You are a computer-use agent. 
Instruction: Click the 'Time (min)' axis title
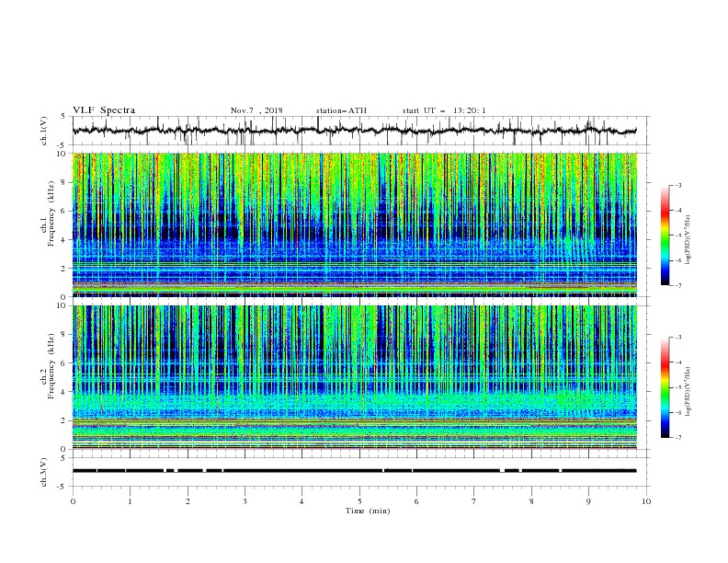click(x=368, y=511)
